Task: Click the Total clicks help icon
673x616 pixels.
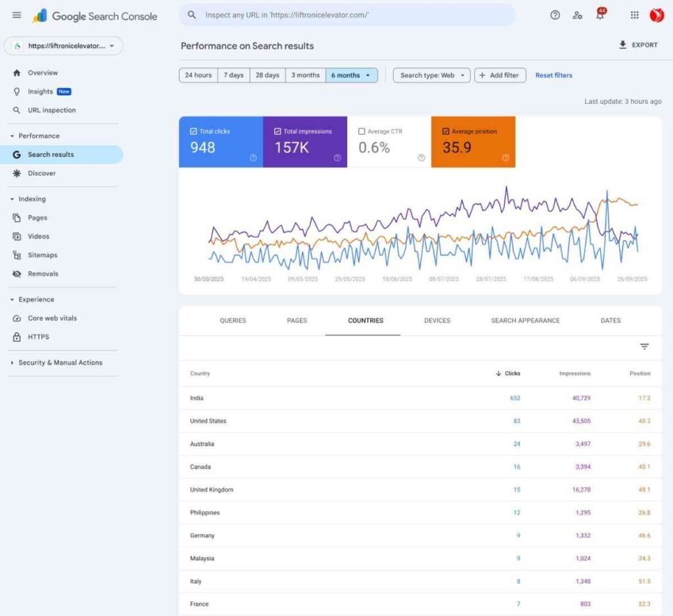Action: [x=253, y=158]
